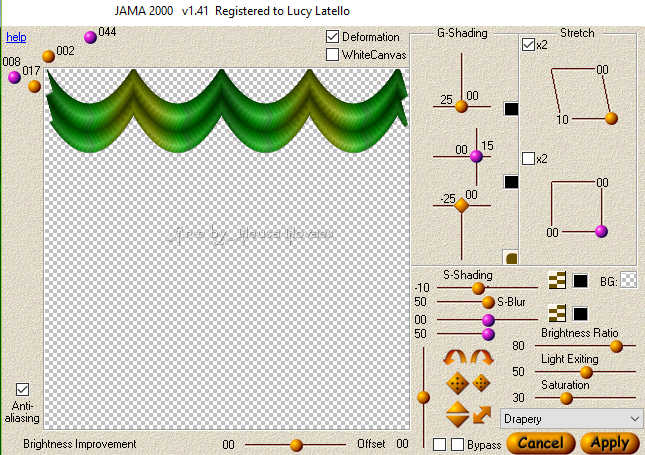Click the S-Blur row stripe pattern icon

click(x=558, y=314)
